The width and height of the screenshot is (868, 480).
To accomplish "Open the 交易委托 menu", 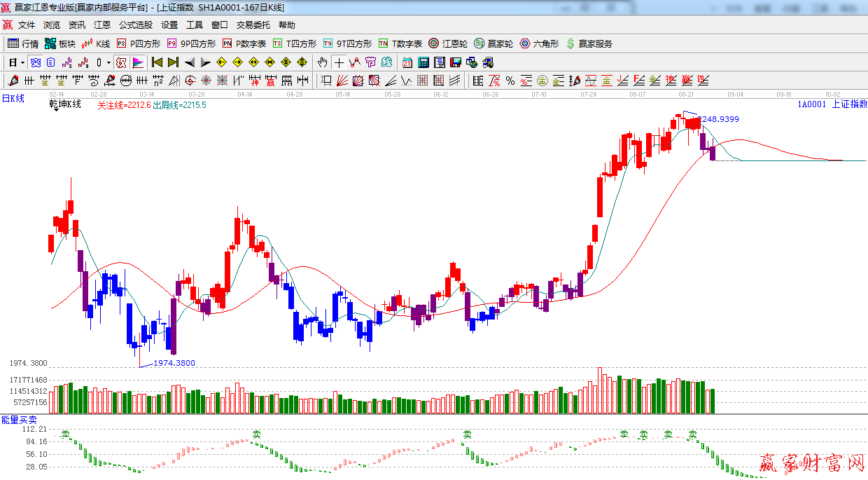I will click(253, 25).
